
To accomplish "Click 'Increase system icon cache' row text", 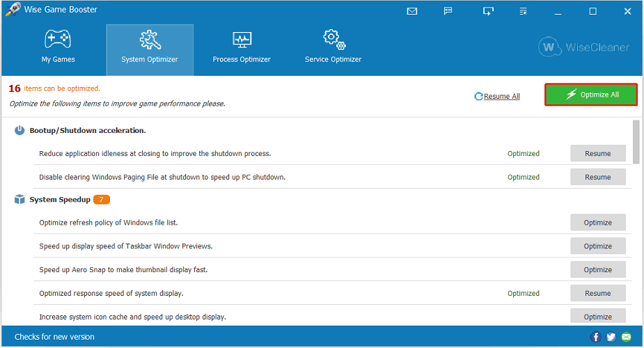I will (x=132, y=317).
